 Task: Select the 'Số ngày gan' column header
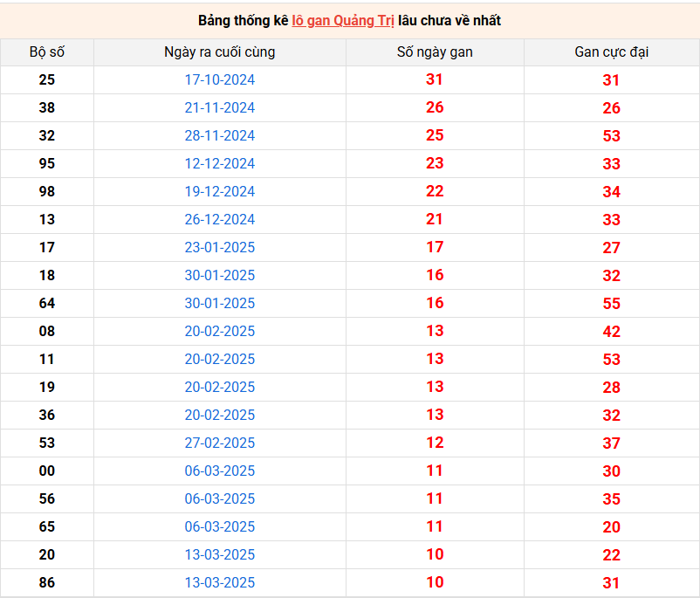[435, 52]
